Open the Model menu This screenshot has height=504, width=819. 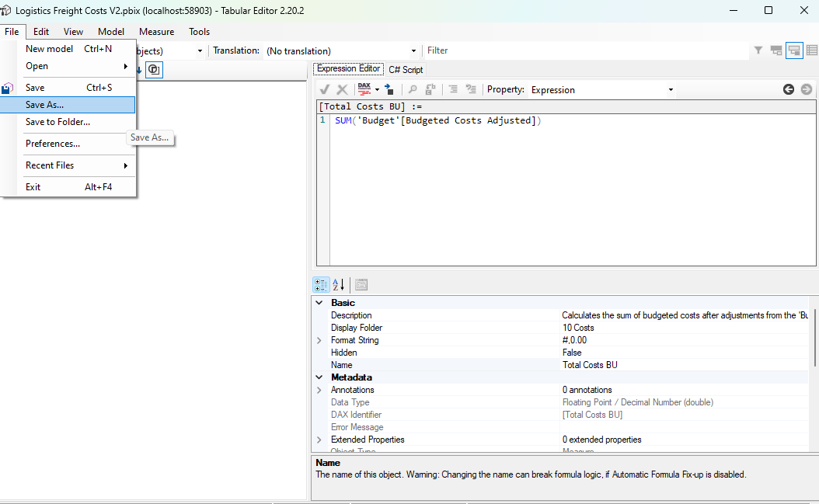[111, 32]
